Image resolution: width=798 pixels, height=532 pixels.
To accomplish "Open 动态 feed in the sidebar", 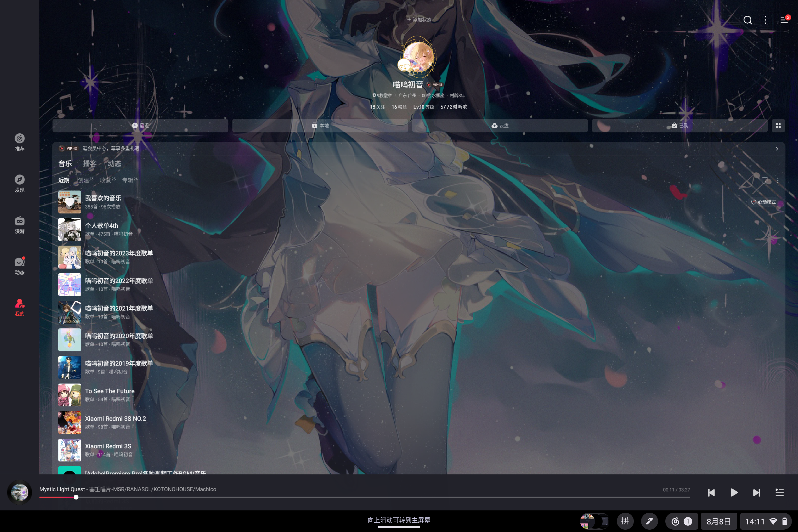I will 19,266.
